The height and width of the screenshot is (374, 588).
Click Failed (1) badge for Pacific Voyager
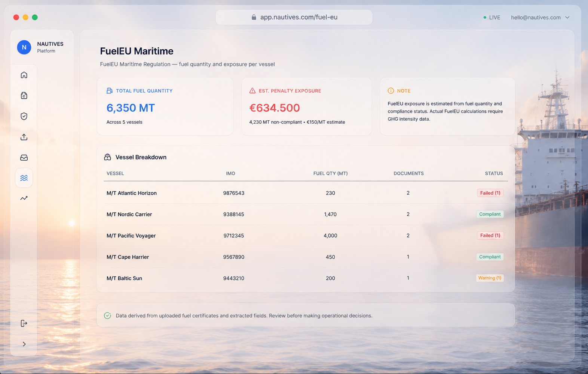[490, 235]
